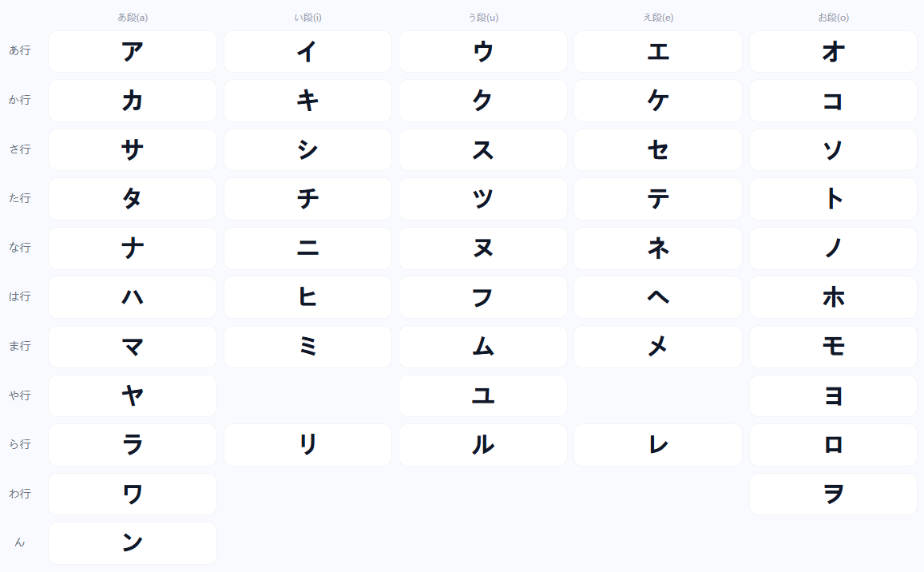Choose the ネ katakana tile
Image resolution: width=924 pixels, height=572 pixels.
[x=658, y=248]
